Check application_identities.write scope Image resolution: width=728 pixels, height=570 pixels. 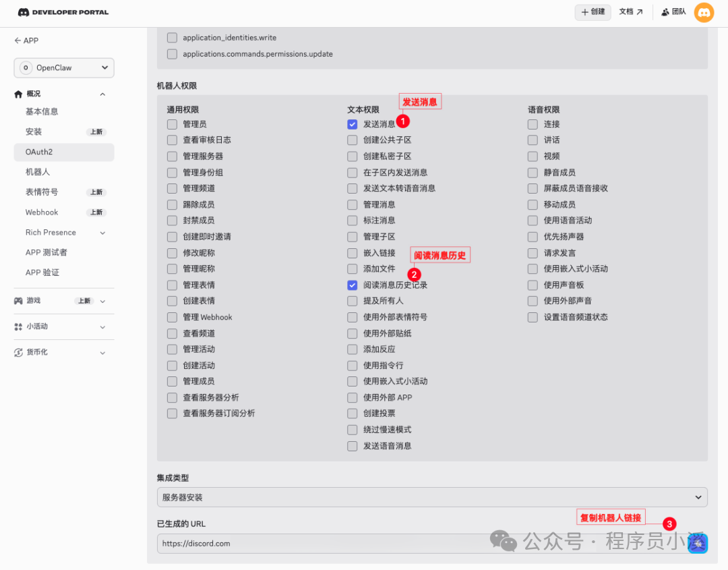coord(173,38)
